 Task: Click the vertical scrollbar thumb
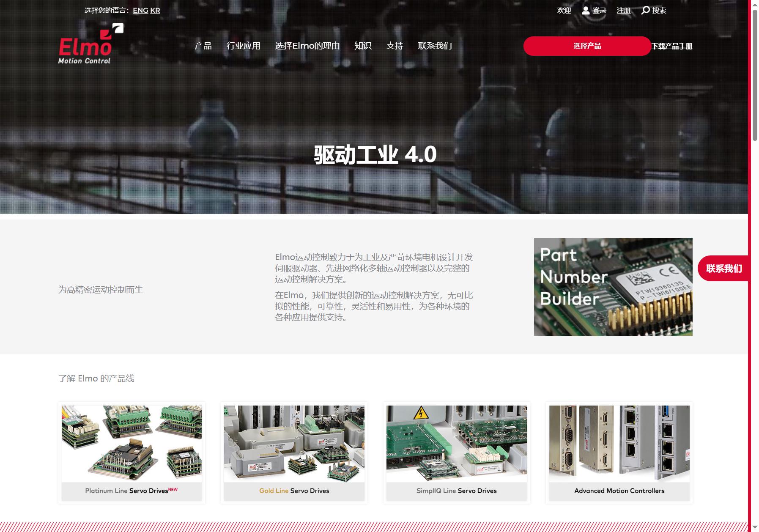coord(755,75)
